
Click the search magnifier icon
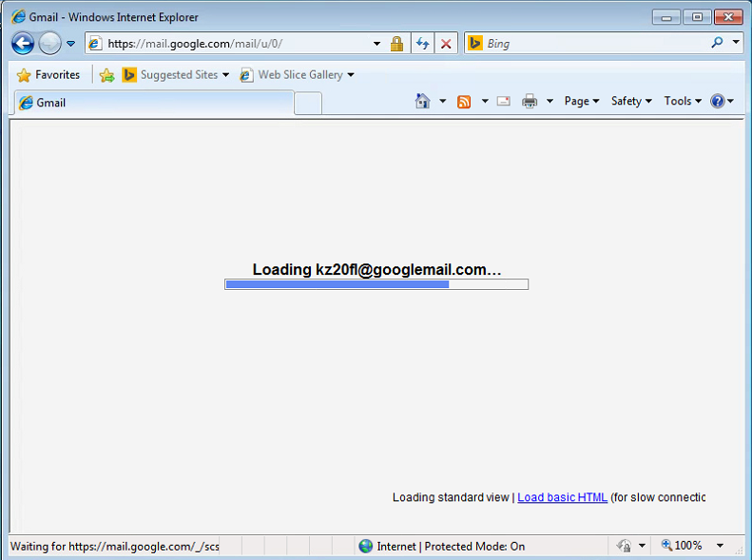[717, 43]
